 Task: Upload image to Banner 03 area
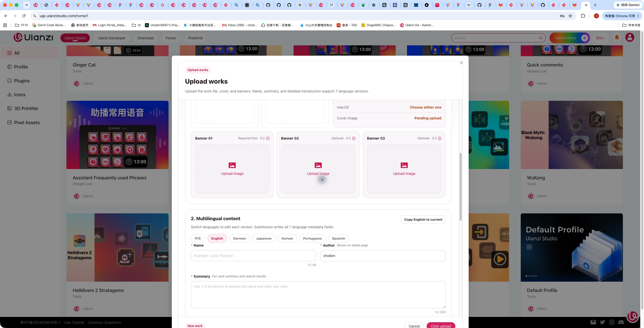click(x=404, y=169)
